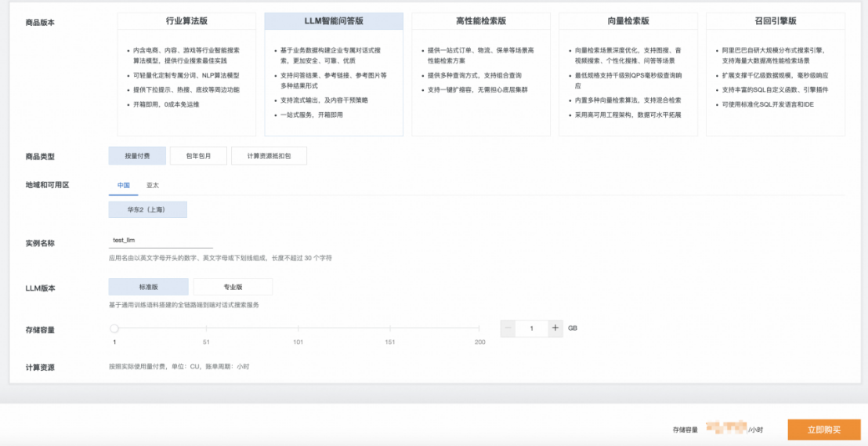Screen dimensions: 868x446
Task: Click the instance name rule hint text
Action: click(220, 258)
